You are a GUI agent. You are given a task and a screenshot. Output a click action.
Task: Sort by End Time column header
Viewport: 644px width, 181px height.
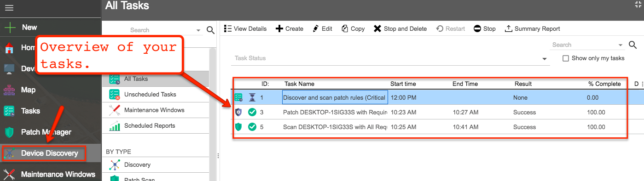[465, 84]
